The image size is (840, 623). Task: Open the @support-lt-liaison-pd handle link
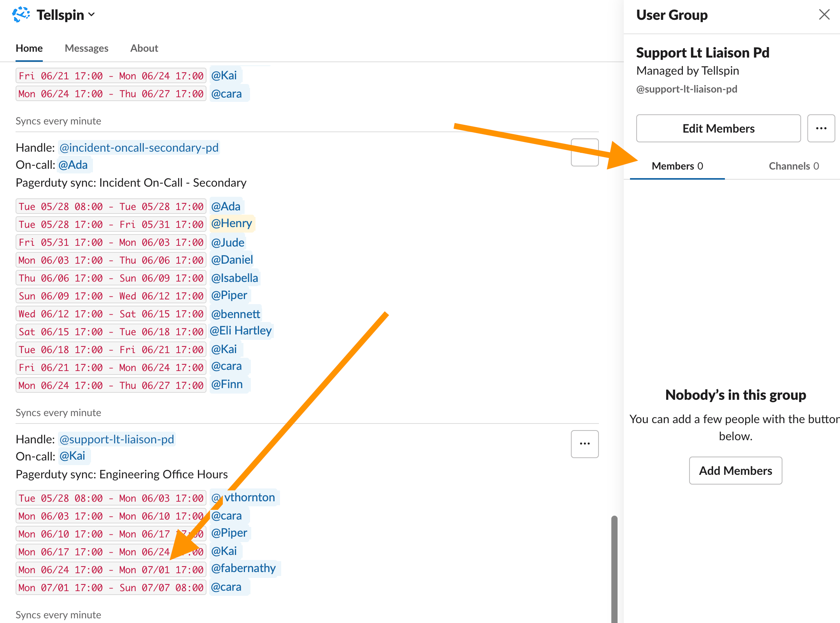tap(117, 439)
